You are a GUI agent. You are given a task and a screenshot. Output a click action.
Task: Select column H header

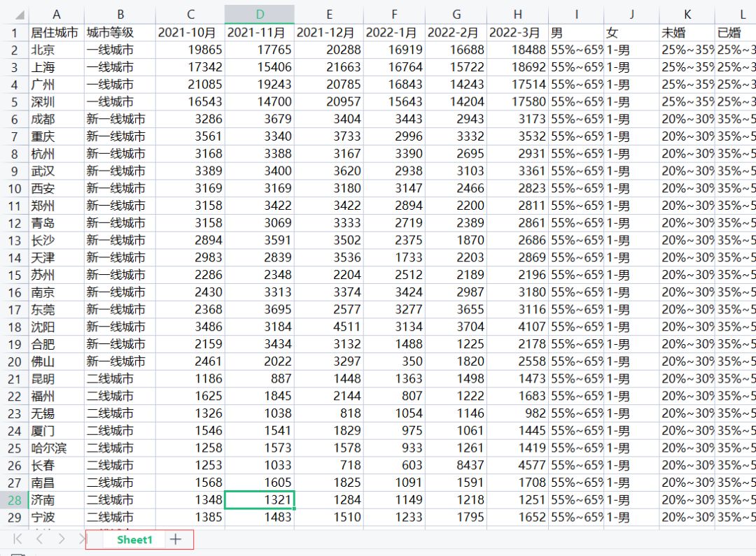(x=517, y=15)
